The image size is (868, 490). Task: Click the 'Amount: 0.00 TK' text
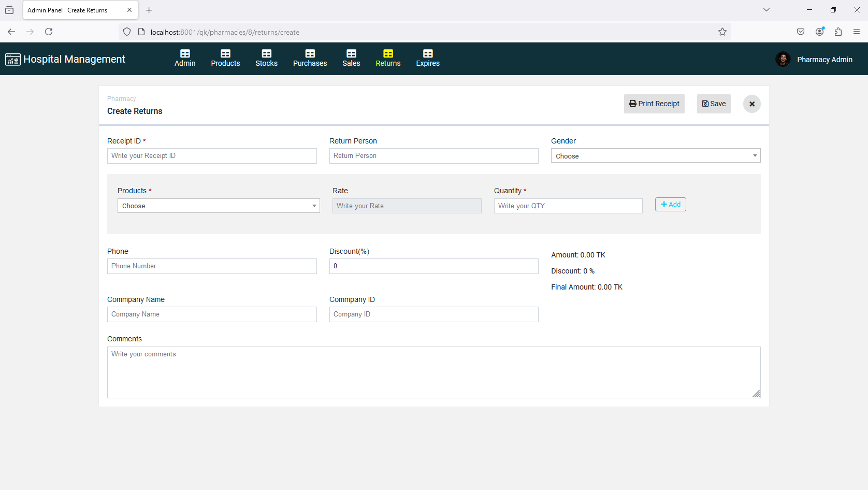tap(578, 255)
